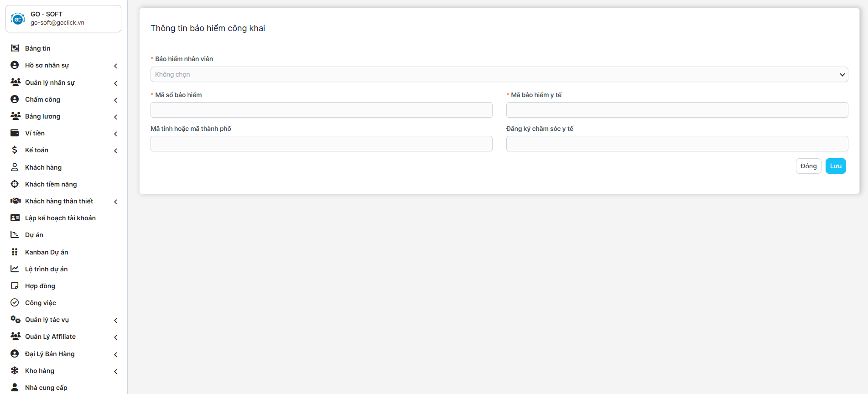The height and width of the screenshot is (394, 868).
Task: Click the Kanban Dự án grid icon
Action: pos(15,252)
